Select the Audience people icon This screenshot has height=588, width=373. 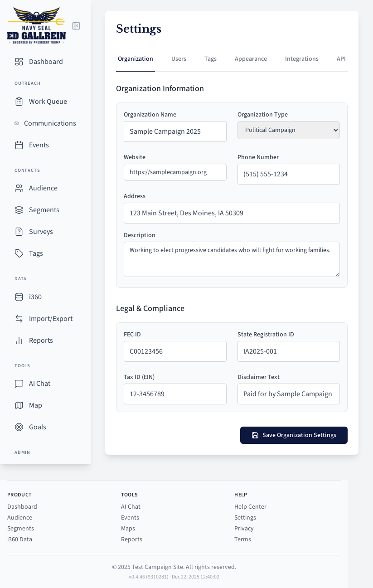(x=19, y=188)
